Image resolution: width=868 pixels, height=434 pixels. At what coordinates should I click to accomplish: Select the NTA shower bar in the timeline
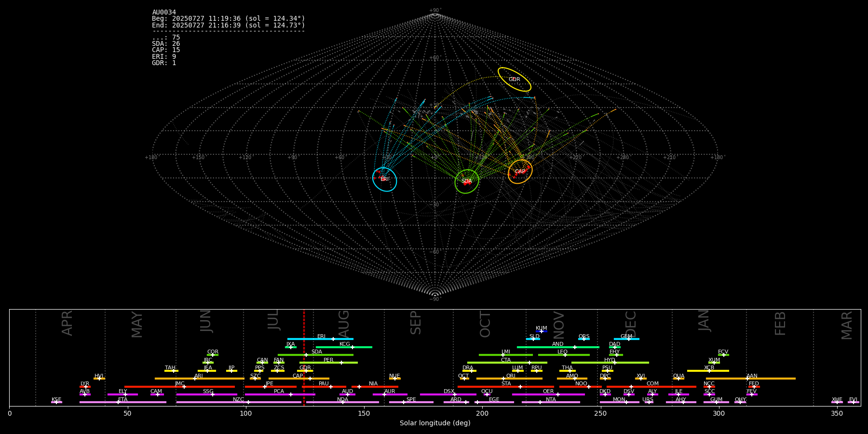[x=551, y=402]
